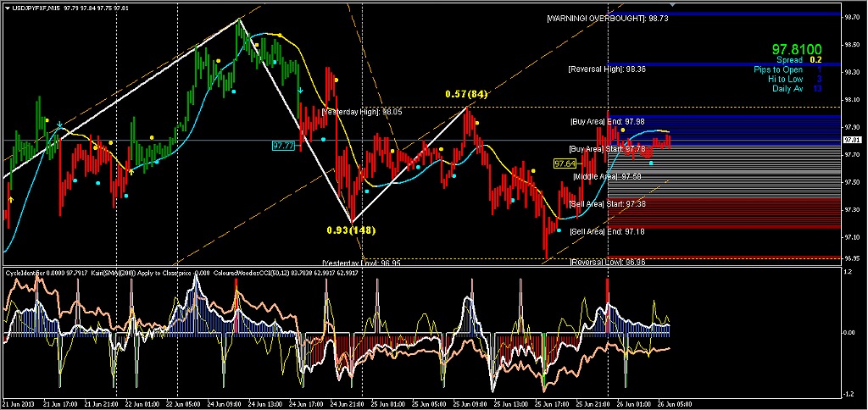Click the Sell Area End 97.18 label
This screenshot has height=410, width=868.
click(x=607, y=231)
